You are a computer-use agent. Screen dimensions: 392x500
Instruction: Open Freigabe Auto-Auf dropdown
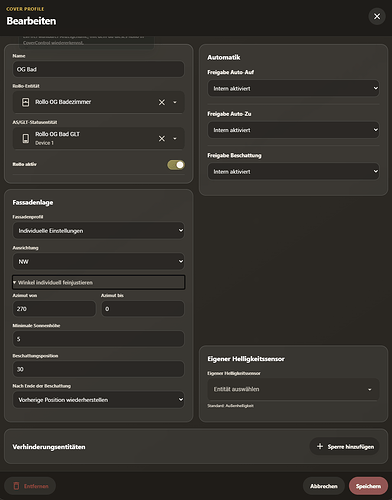tap(293, 88)
